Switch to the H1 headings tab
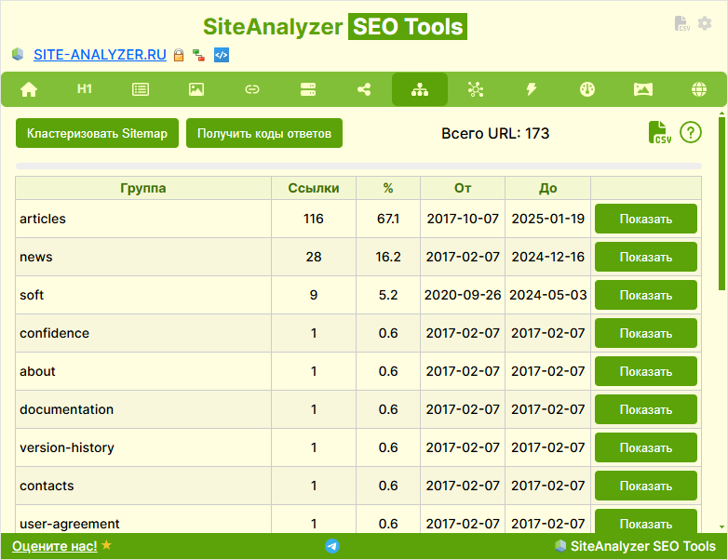The height and width of the screenshot is (560, 728). click(85, 89)
